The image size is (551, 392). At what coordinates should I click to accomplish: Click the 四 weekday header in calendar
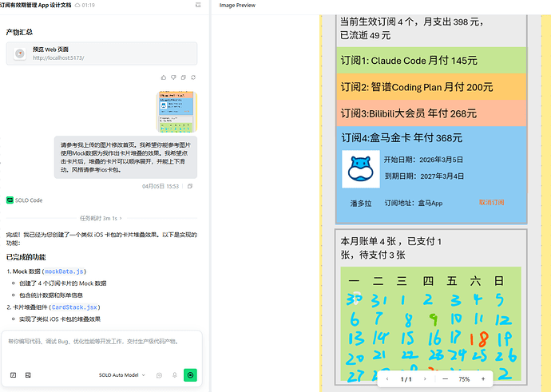(428, 281)
